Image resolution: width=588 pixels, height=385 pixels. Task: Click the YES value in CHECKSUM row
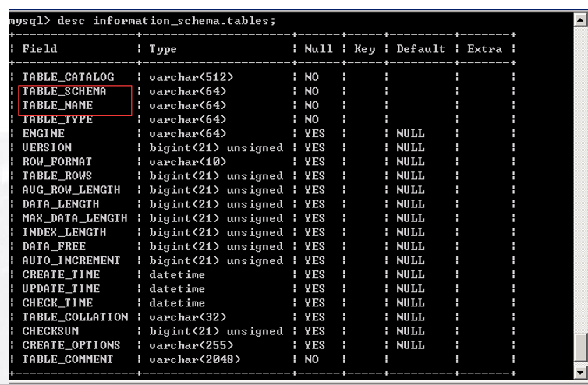click(314, 331)
